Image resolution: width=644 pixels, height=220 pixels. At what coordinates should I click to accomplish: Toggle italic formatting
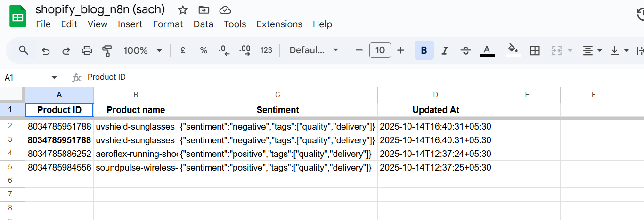pyautogui.click(x=445, y=50)
